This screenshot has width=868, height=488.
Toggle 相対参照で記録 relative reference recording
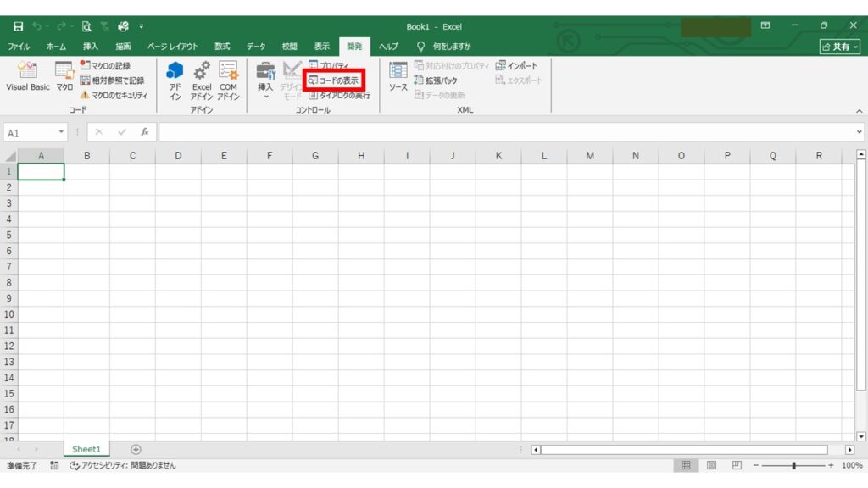click(x=112, y=80)
